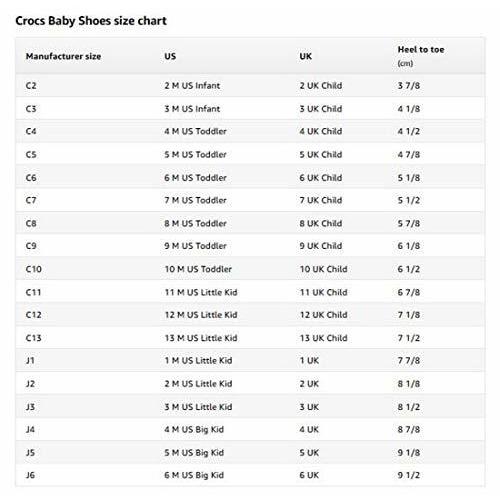Select the C13 row label
The width and height of the screenshot is (500, 500).
point(34,338)
